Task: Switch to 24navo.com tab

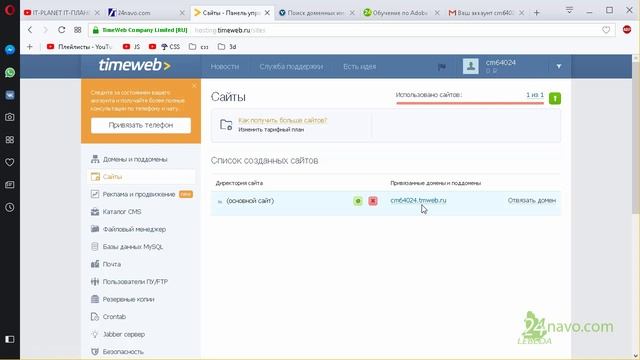Action: click(146, 13)
